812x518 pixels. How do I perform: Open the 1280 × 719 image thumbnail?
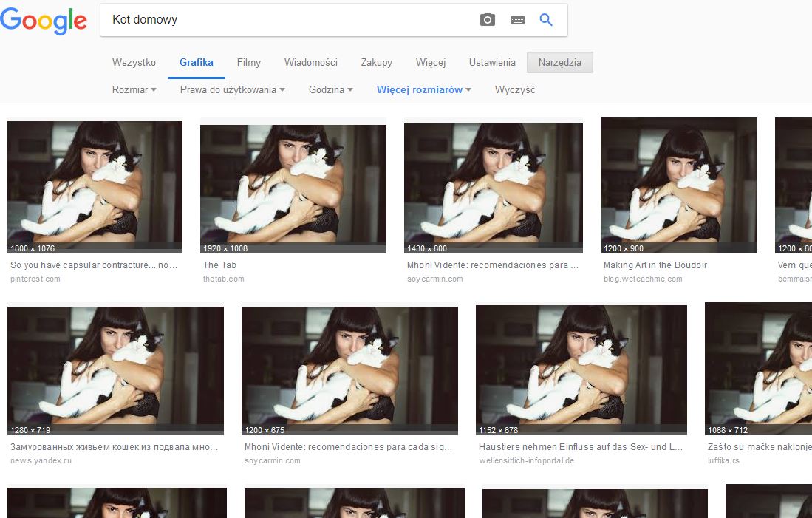(115, 371)
